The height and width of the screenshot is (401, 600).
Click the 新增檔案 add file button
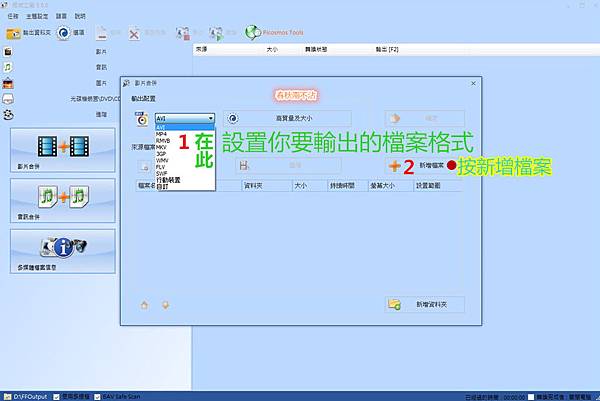tap(425, 166)
